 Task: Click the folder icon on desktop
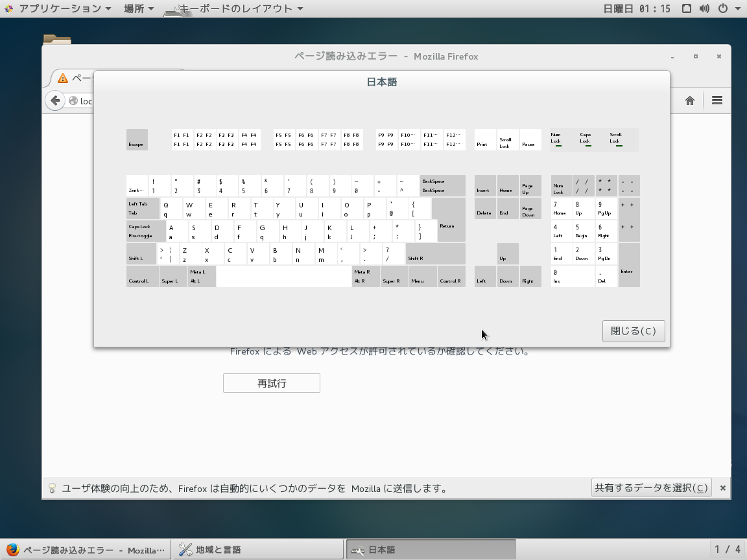[56, 40]
